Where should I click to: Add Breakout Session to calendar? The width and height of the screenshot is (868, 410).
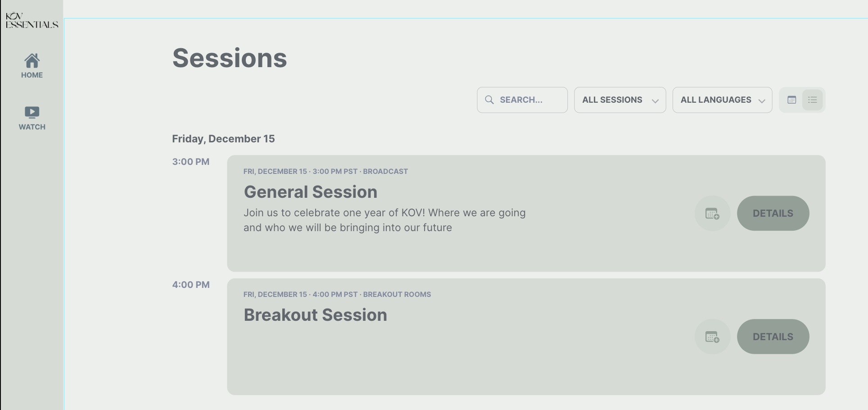pyautogui.click(x=712, y=337)
